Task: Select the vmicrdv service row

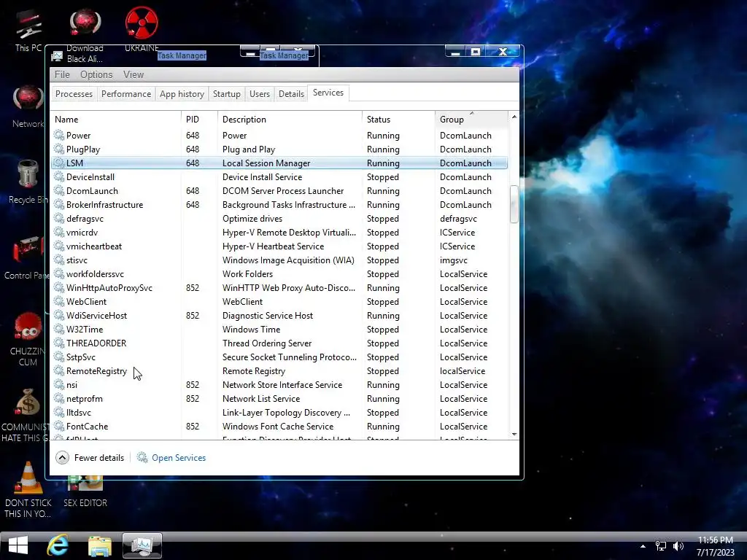Action: tap(279, 232)
